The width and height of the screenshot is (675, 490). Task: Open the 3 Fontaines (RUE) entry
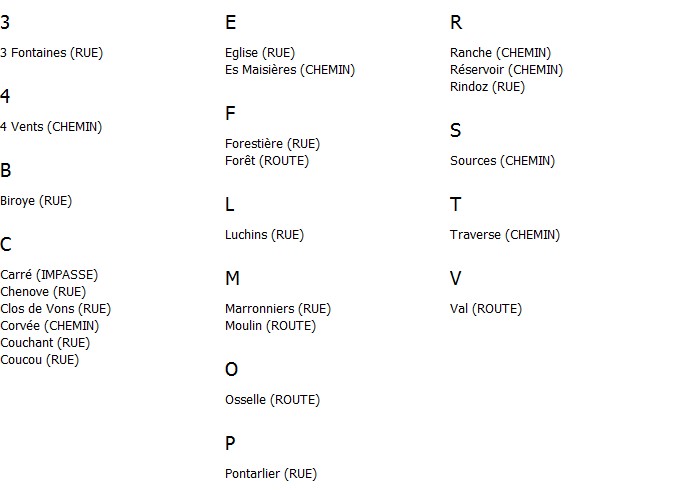[52, 53]
